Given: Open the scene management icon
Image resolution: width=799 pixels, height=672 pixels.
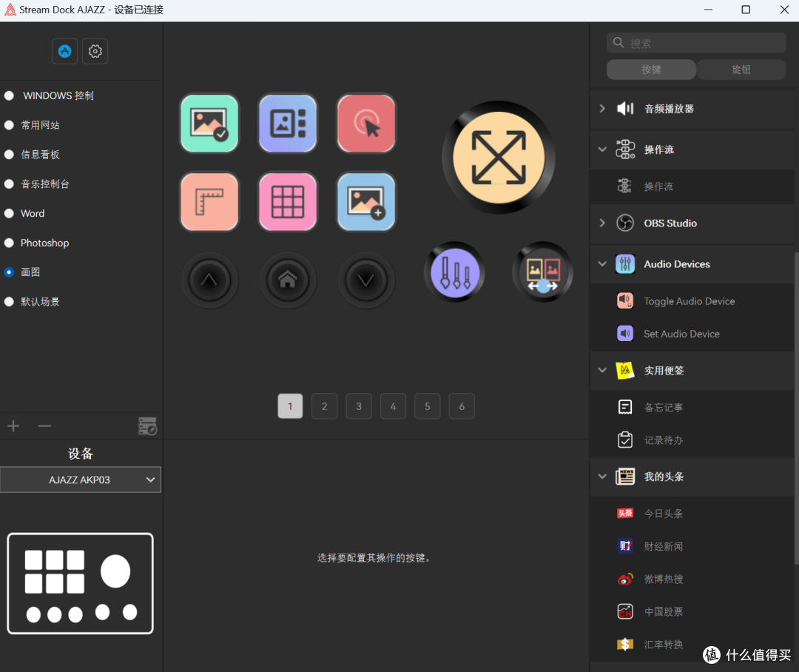Looking at the screenshot, I should coord(148,426).
